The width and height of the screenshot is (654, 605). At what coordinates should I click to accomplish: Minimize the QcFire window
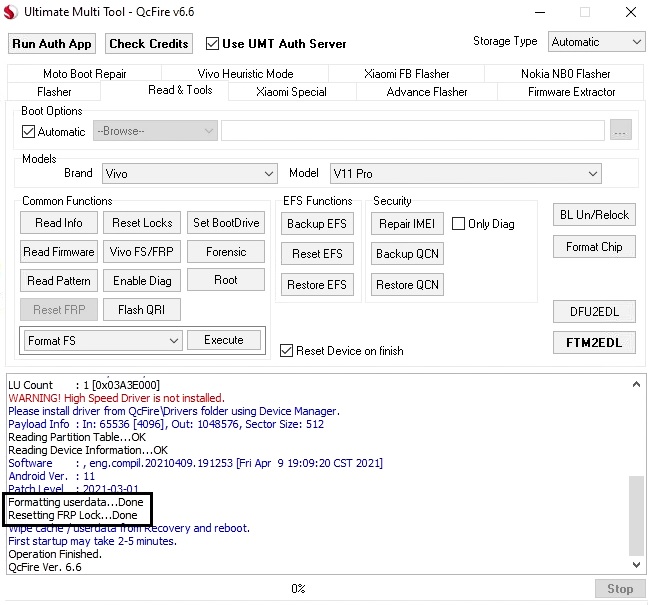[540, 12]
